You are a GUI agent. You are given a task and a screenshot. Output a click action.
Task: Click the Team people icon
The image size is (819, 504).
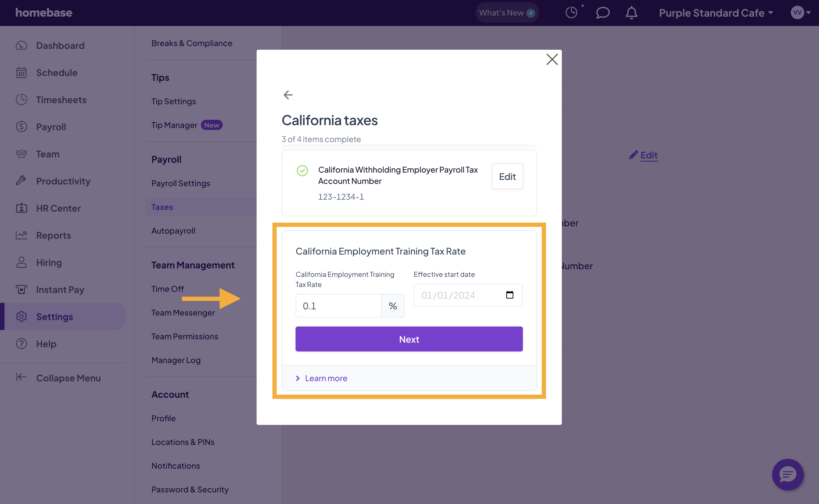point(21,154)
